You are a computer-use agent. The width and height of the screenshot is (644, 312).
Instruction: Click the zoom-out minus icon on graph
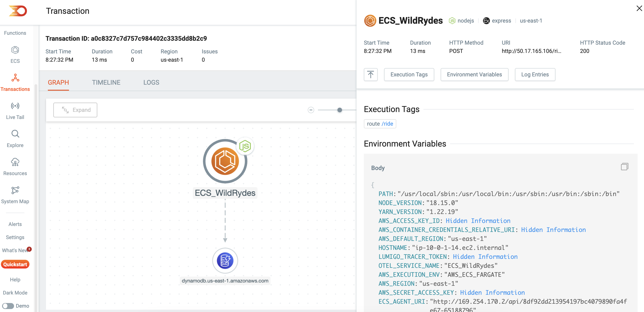coord(311,110)
